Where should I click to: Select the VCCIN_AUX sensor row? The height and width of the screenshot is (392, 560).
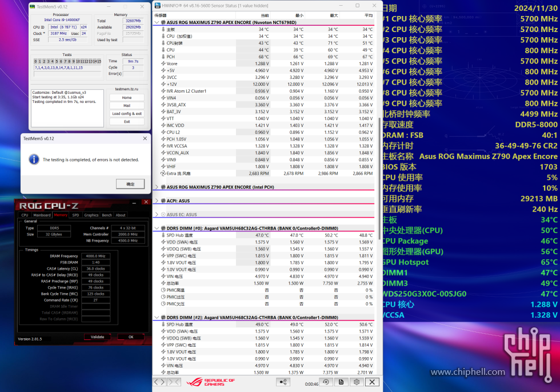[x=263, y=153]
